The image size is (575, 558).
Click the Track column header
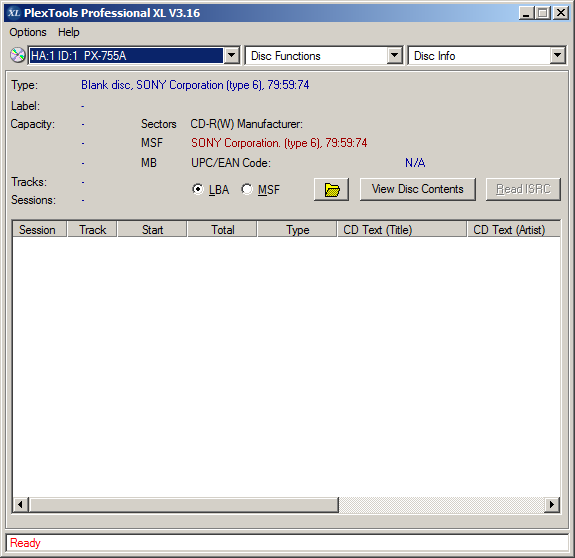tap(92, 230)
